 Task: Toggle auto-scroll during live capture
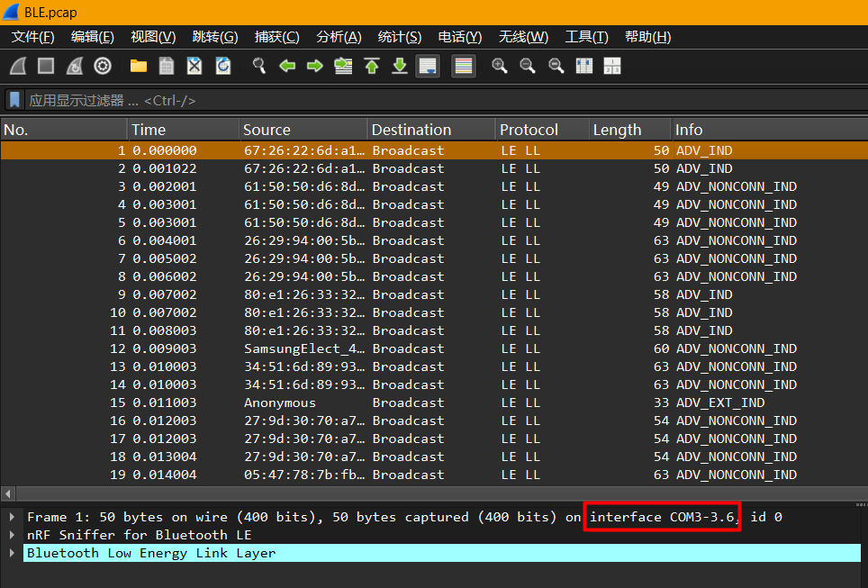[428, 67]
